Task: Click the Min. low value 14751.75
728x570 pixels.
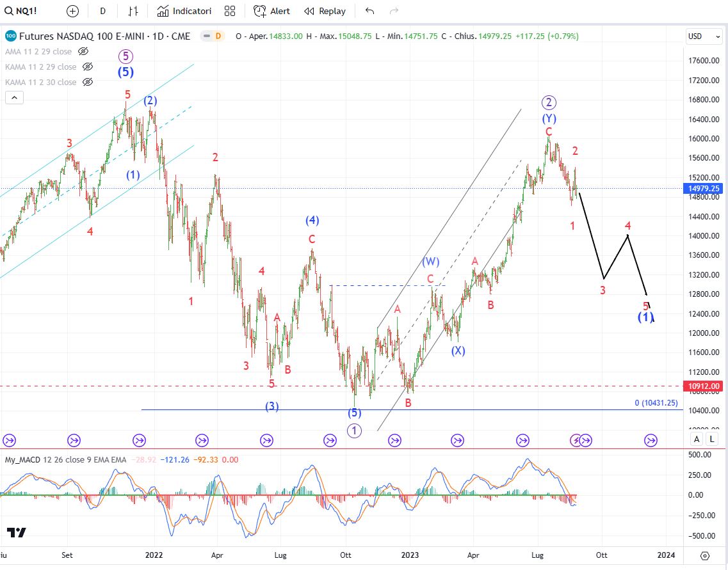Action: (x=421, y=36)
